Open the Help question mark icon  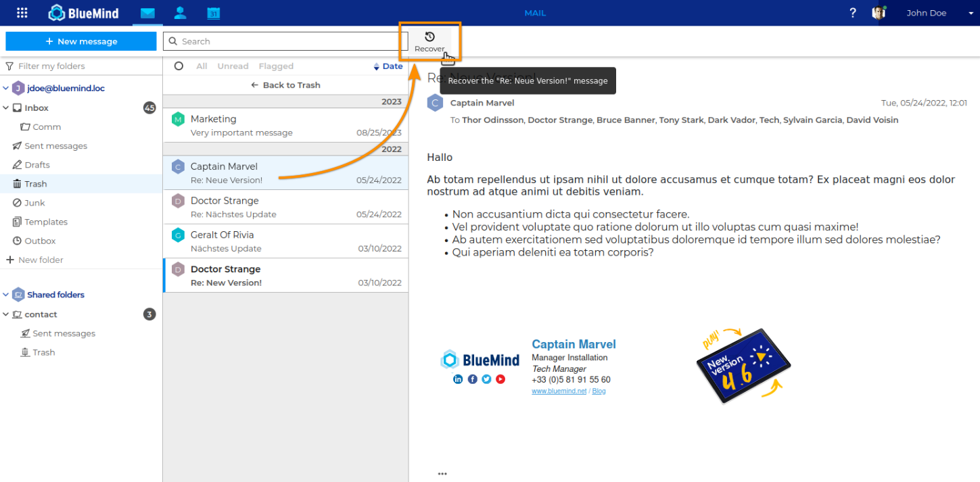point(853,13)
